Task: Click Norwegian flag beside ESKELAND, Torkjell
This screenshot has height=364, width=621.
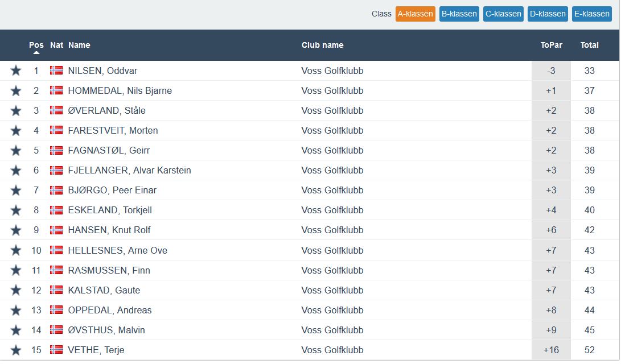Action: (x=56, y=210)
